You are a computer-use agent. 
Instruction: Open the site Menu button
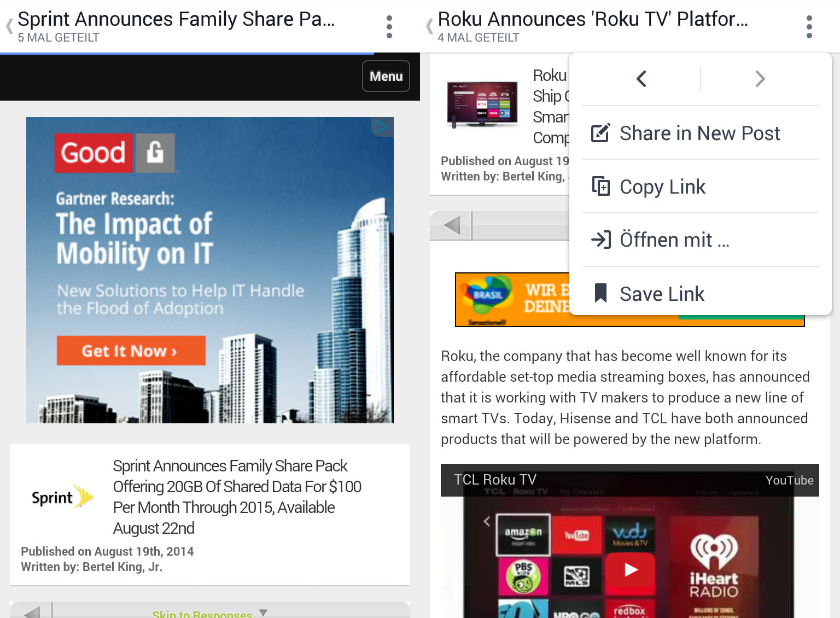click(386, 77)
